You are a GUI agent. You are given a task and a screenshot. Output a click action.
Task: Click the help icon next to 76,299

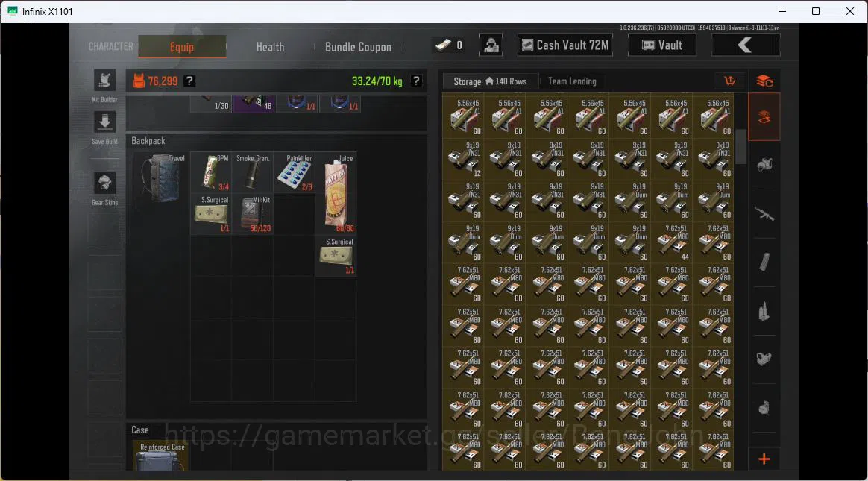189,81
